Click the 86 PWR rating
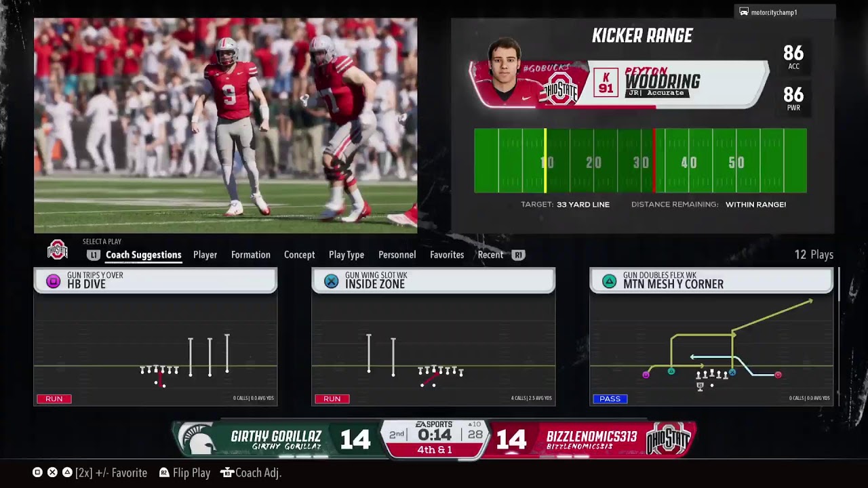The width and height of the screenshot is (868, 488). 793,99
